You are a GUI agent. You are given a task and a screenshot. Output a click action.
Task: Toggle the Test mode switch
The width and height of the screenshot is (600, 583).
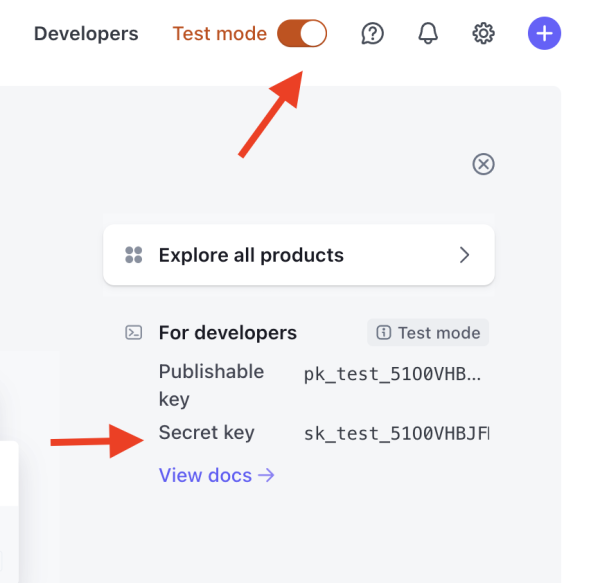pos(302,34)
